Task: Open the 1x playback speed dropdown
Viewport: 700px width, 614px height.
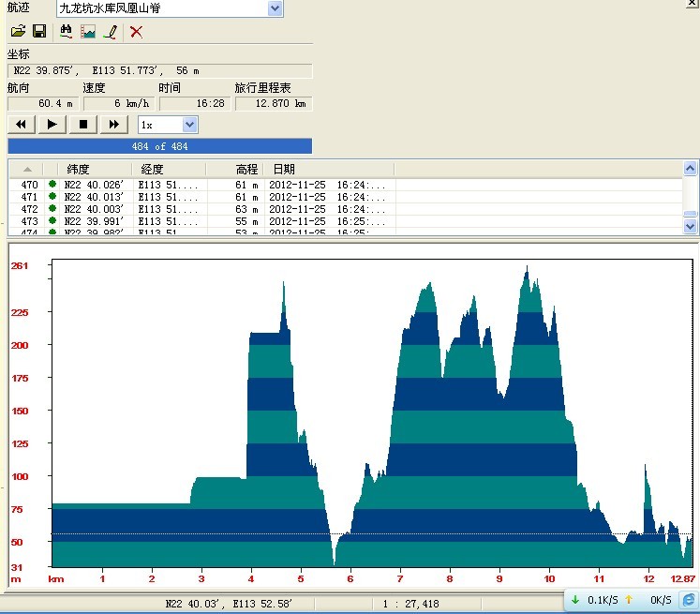Action: (x=189, y=125)
